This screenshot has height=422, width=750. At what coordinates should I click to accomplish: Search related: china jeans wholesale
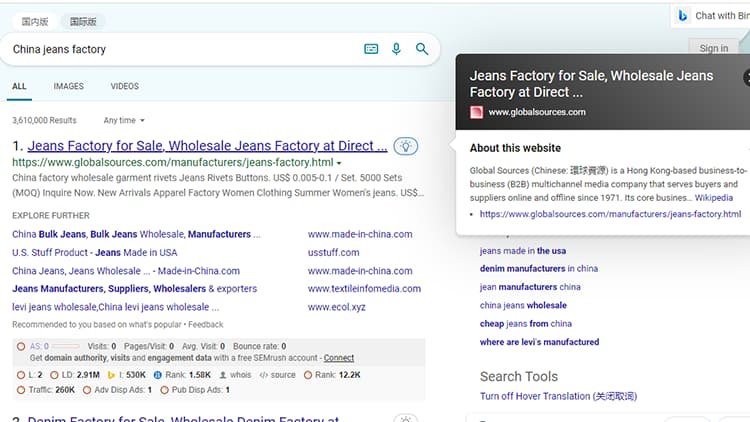tap(523, 305)
